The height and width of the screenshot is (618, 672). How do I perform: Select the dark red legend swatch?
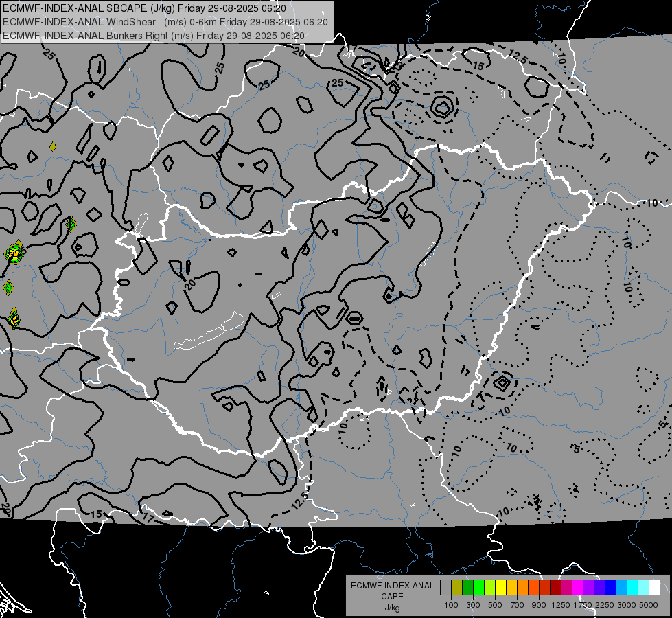[555, 588]
